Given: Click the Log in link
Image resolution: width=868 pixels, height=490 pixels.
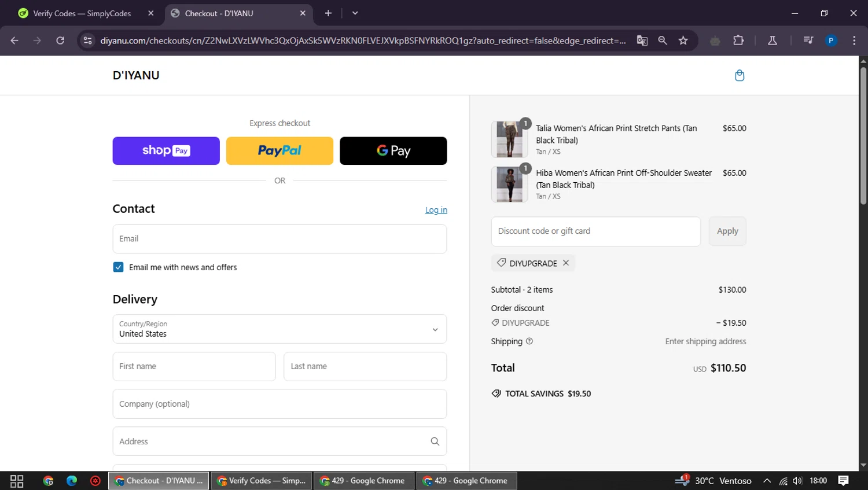Looking at the screenshot, I should (436, 210).
